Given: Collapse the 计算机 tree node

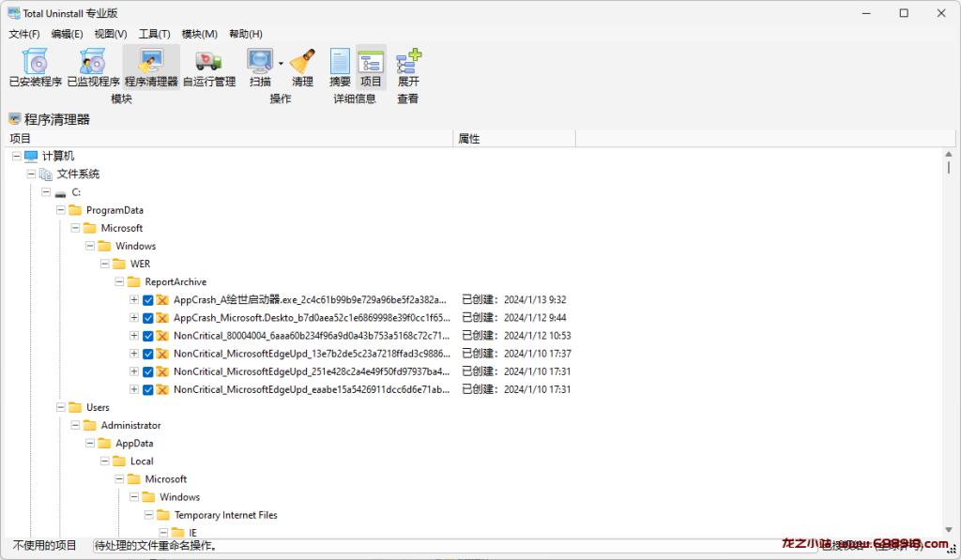Looking at the screenshot, I should pyautogui.click(x=17, y=157).
